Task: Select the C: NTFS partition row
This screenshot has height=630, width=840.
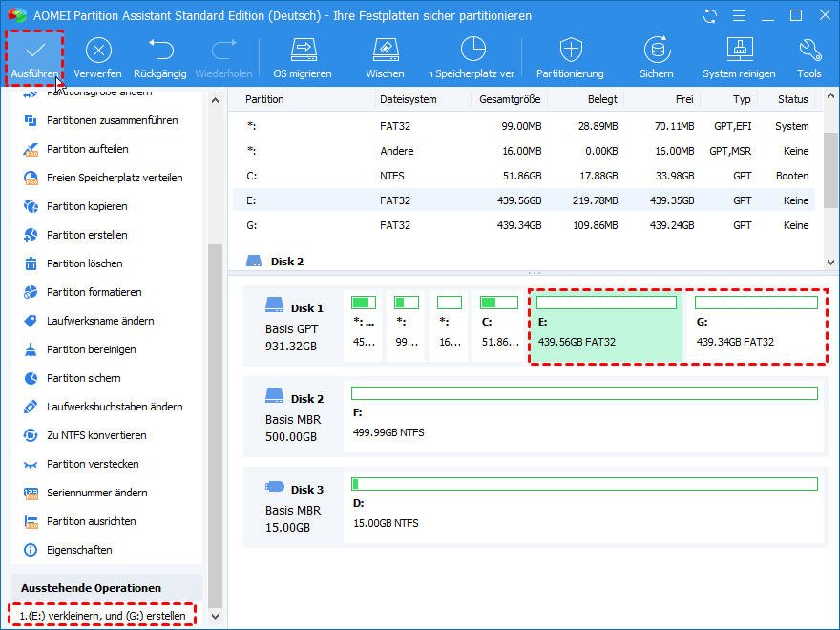Action: [524, 176]
